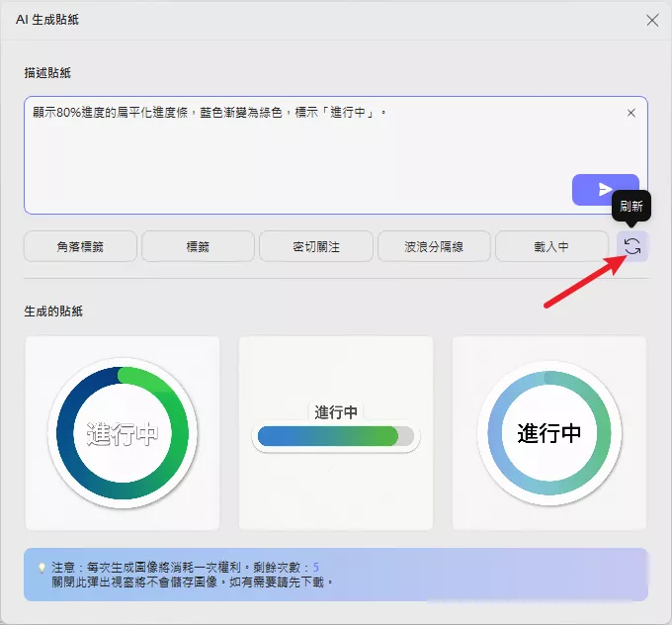Choose the 標籤 suggestion chip
This screenshot has height=625, width=672.
tap(198, 246)
